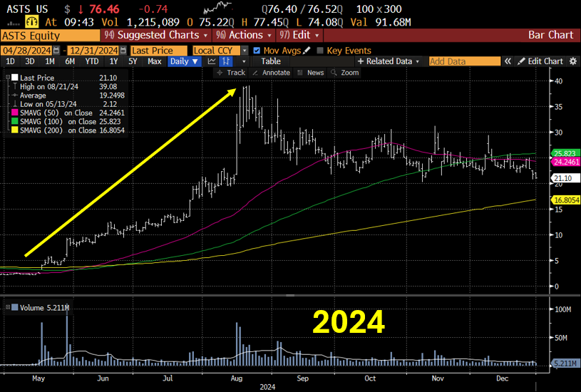Click the Add Data input field
The image size is (581, 392).
pyautogui.click(x=465, y=61)
